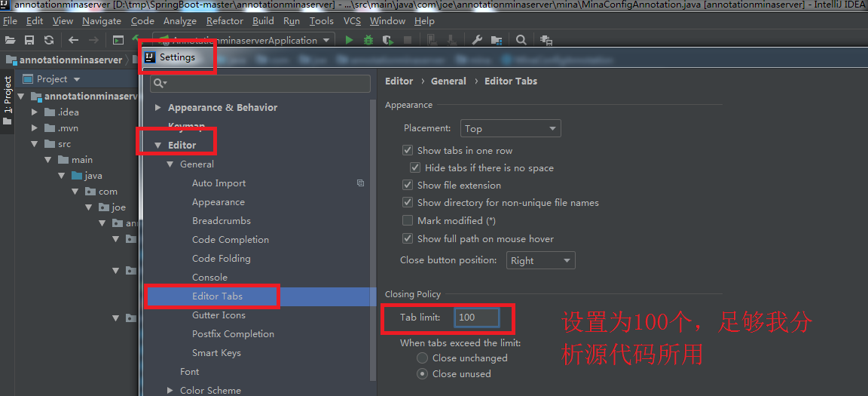Screen dimensions: 868x396
Task: Run with coverage using the shield icon
Action: tap(388, 40)
